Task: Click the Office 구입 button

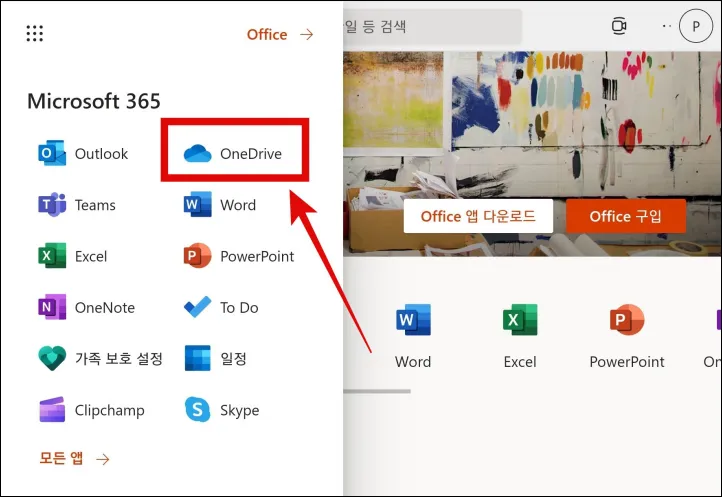Action: coord(625,216)
